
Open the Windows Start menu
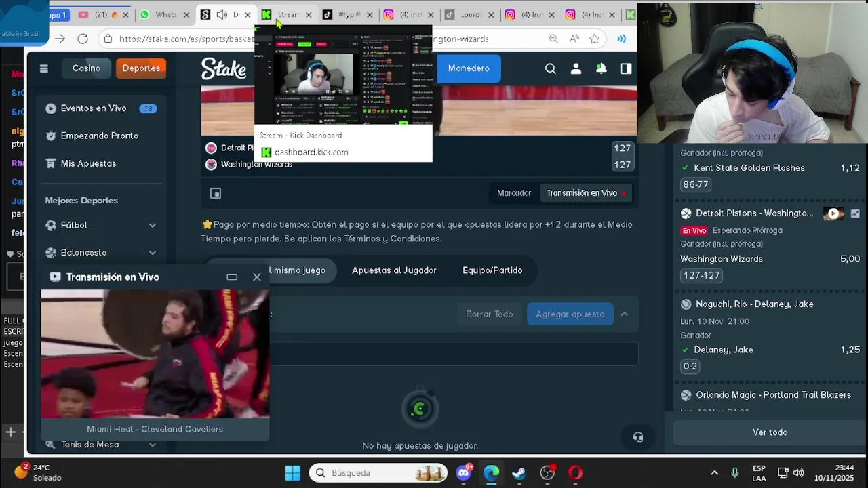(293, 472)
